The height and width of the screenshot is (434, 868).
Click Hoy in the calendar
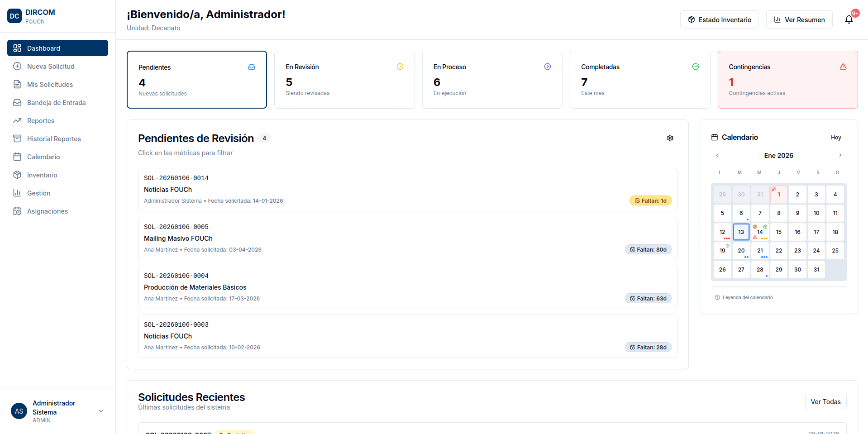click(836, 137)
